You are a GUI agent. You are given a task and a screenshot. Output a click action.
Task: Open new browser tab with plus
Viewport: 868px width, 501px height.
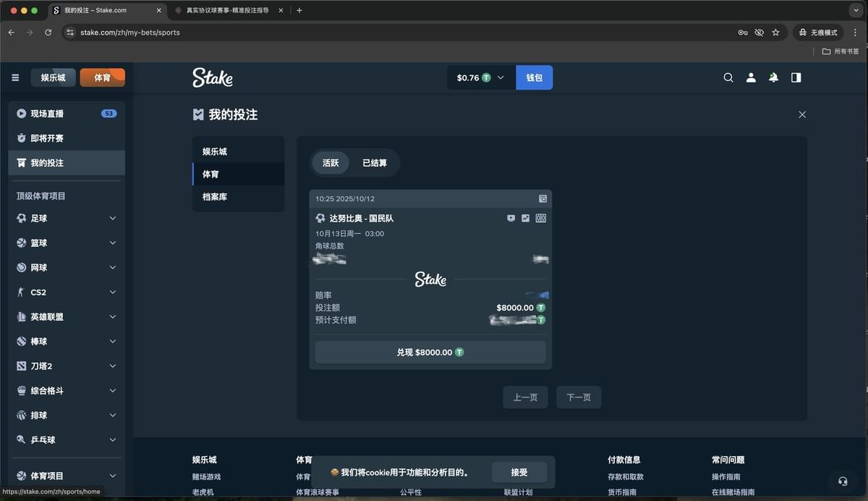coord(299,10)
